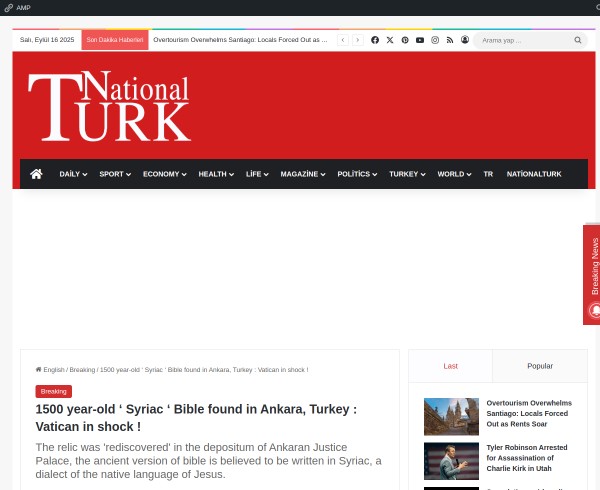Open 'Tyler Robinson Arrested' article link
This screenshot has height=490, width=600.
[527, 458]
